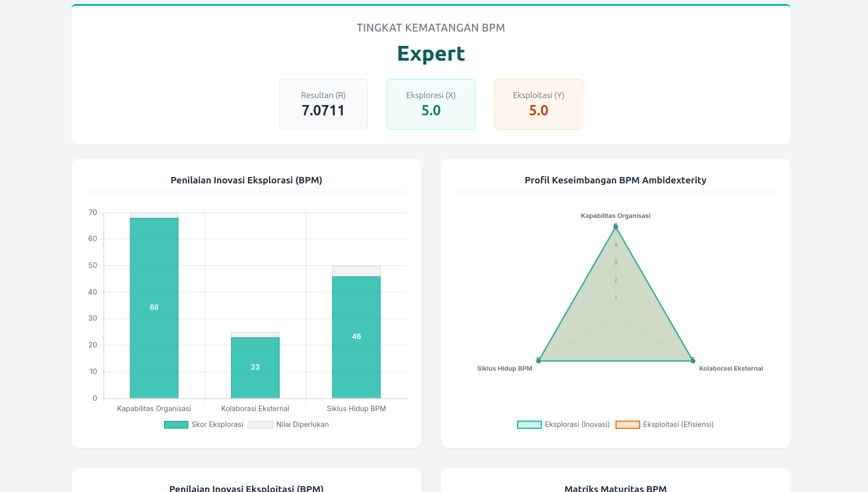This screenshot has width=868, height=492.
Task: Toggle Nilai Diperlukan legend item
Action: tap(302, 424)
